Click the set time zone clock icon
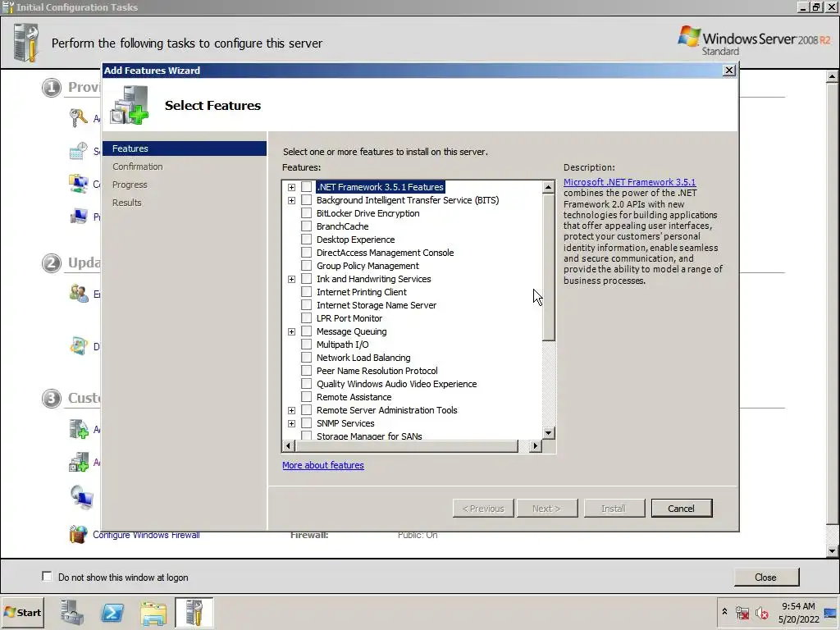Image resolution: width=840 pixels, height=630 pixels. (78, 151)
